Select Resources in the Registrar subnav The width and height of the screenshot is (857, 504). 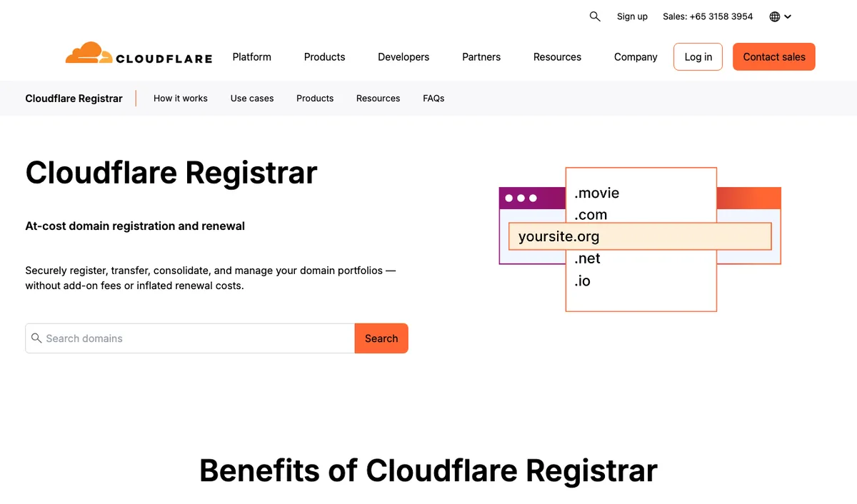tap(378, 99)
